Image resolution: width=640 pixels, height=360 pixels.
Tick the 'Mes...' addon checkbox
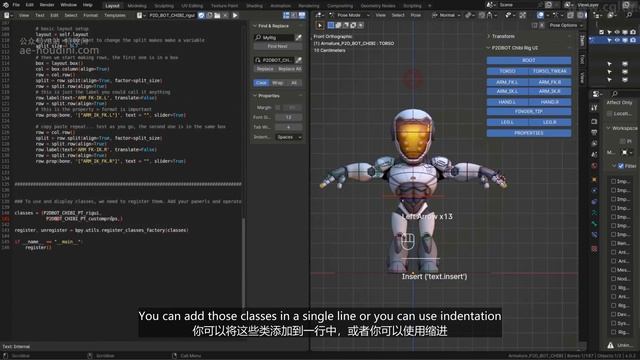[613, 270]
